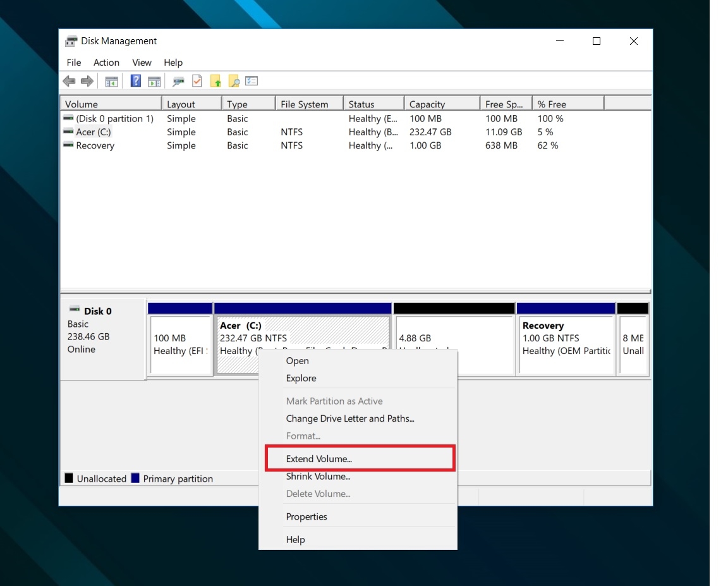Choose Shrink Volume in the context menu
728x586 pixels.
pyautogui.click(x=318, y=476)
